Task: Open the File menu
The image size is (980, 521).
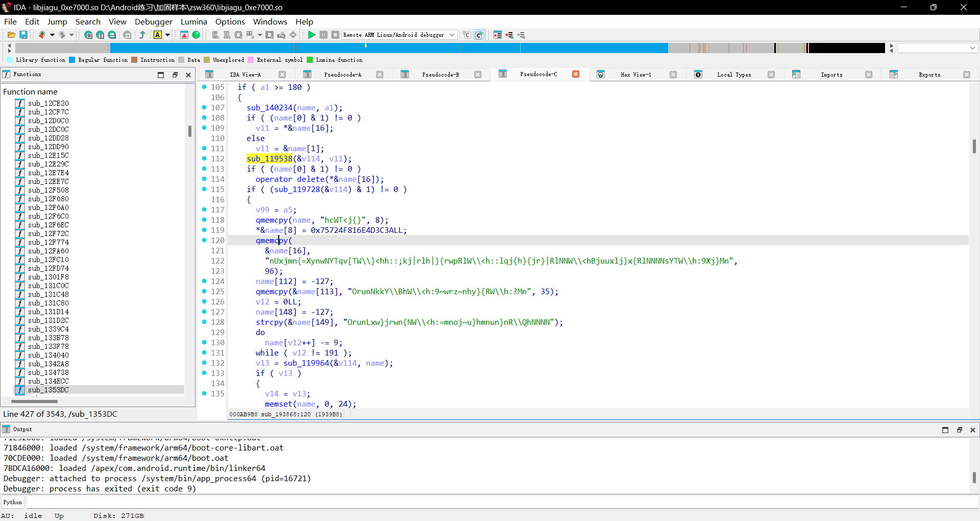Action: coord(10,21)
